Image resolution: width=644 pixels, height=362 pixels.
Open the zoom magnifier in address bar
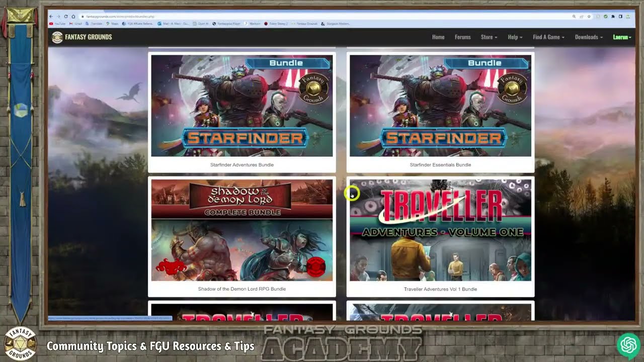(574, 17)
